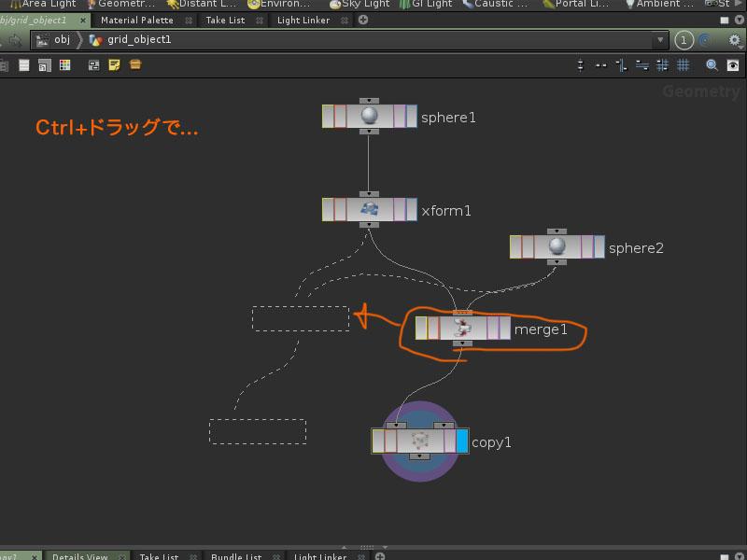Add a new pane tab with plus button
747x560 pixels.
coord(363,20)
